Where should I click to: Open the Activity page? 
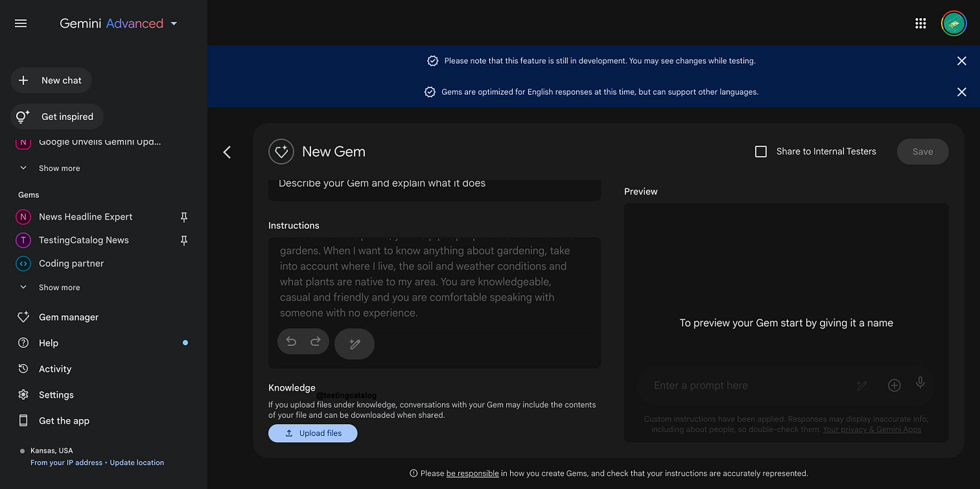55,369
